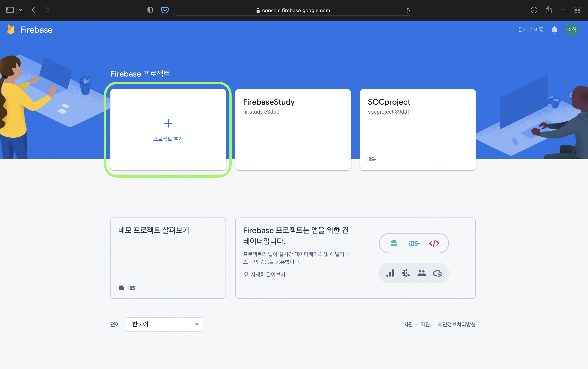588x369 pixels.
Task: Open the 한국어 language dropdown
Action: click(x=165, y=324)
